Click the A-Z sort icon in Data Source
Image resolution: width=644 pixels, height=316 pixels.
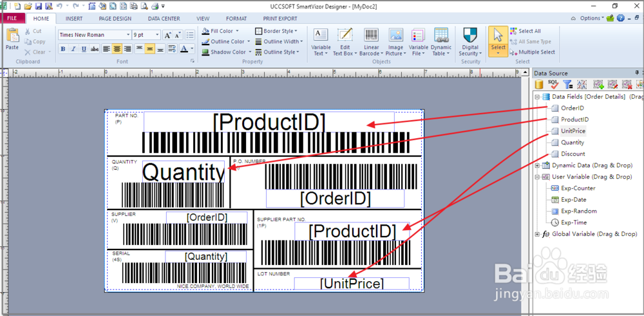click(x=582, y=84)
